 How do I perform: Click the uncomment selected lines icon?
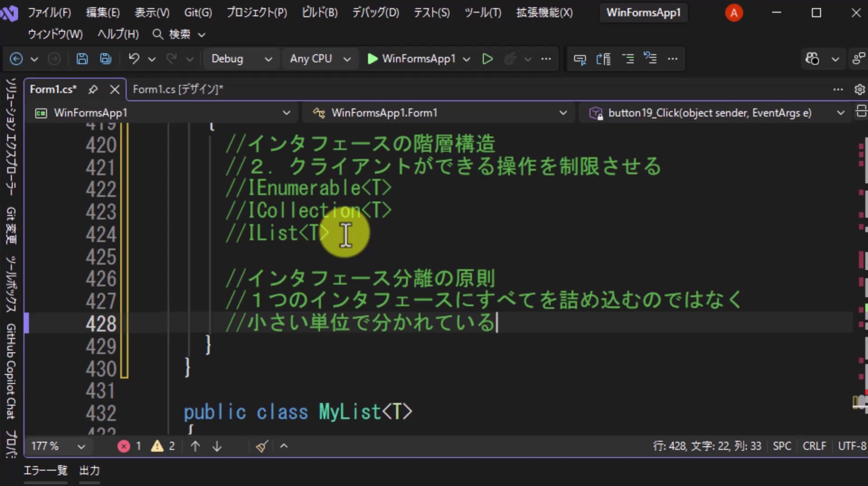(650, 59)
